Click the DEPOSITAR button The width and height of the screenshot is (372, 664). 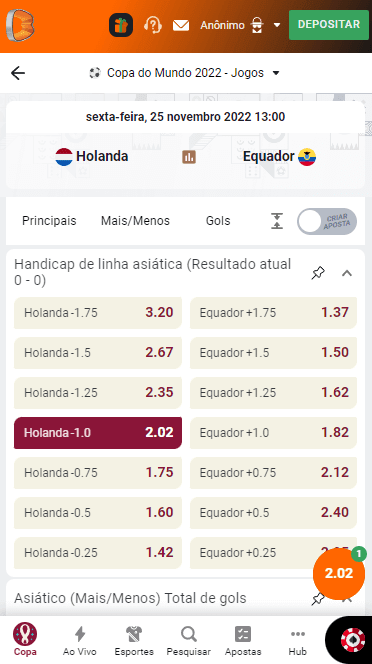329,25
